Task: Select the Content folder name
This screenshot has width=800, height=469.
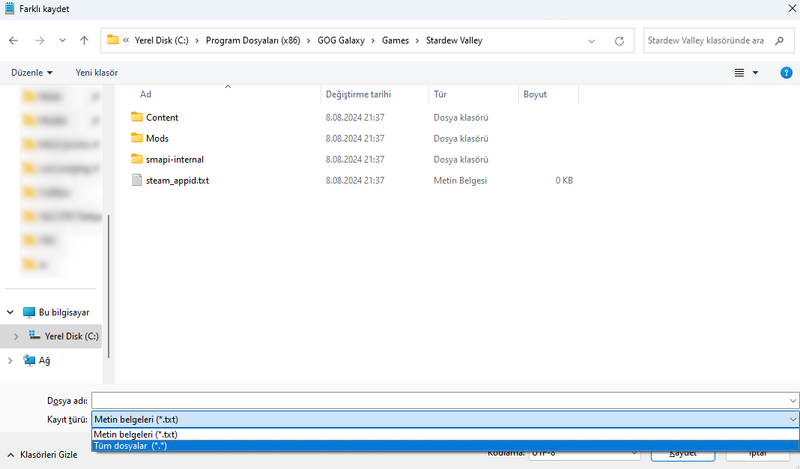Action: click(162, 117)
